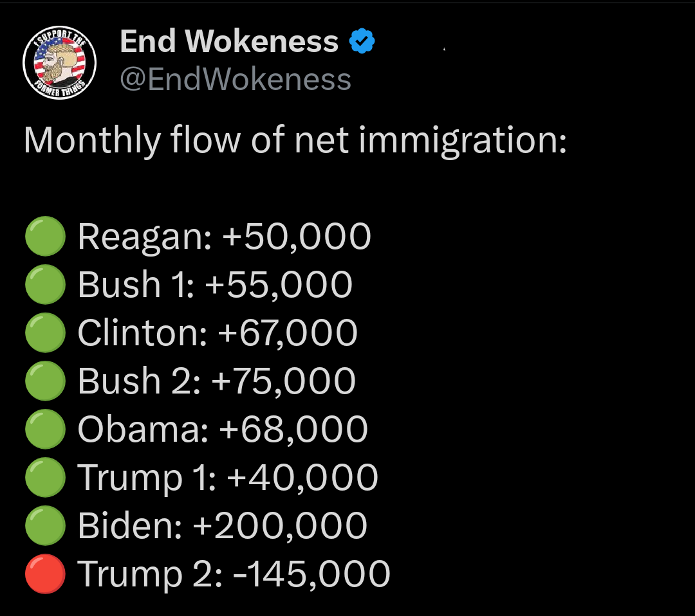
Task: Click the red circle beside Trump 2
Action: coord(45,574)
